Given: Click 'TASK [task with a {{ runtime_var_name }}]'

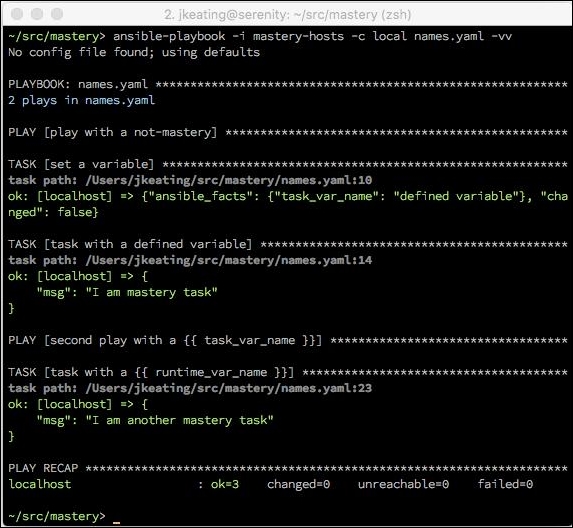Looking at the screenshot, I should [288, 372].
